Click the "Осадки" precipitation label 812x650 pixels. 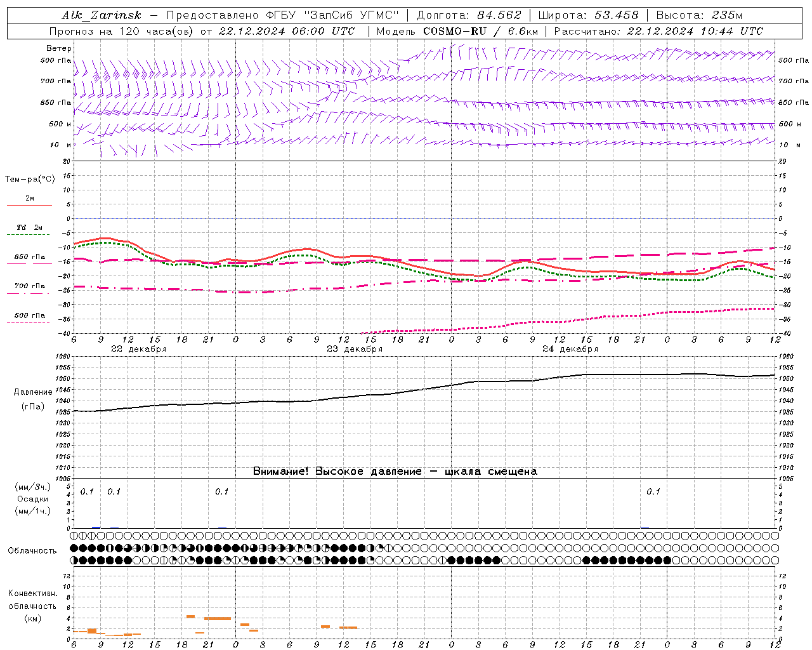(33, 499)
